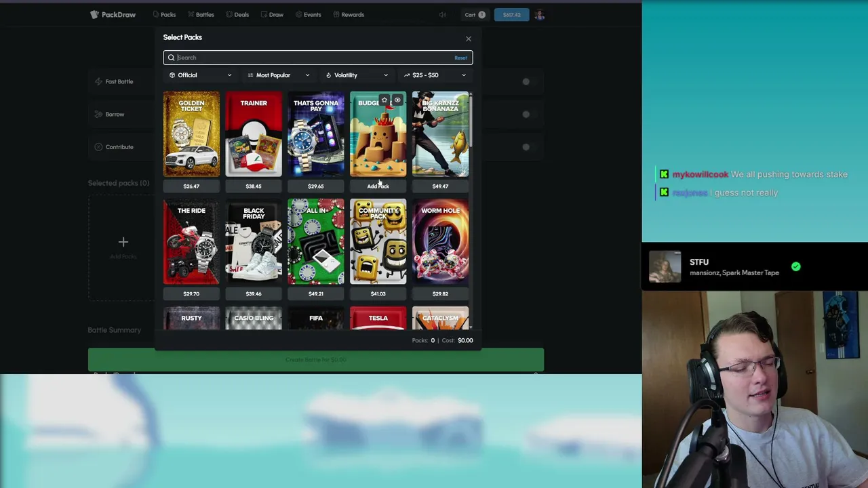Select the Golden Ticket pack
The height and width of the screenshot is (488, 868).
[191, 134]
